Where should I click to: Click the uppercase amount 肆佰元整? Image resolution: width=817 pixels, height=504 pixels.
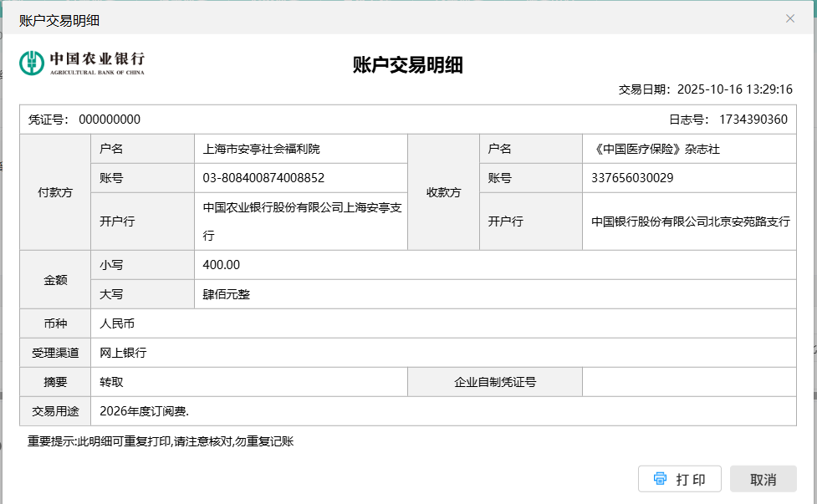[x=227, y=294]
